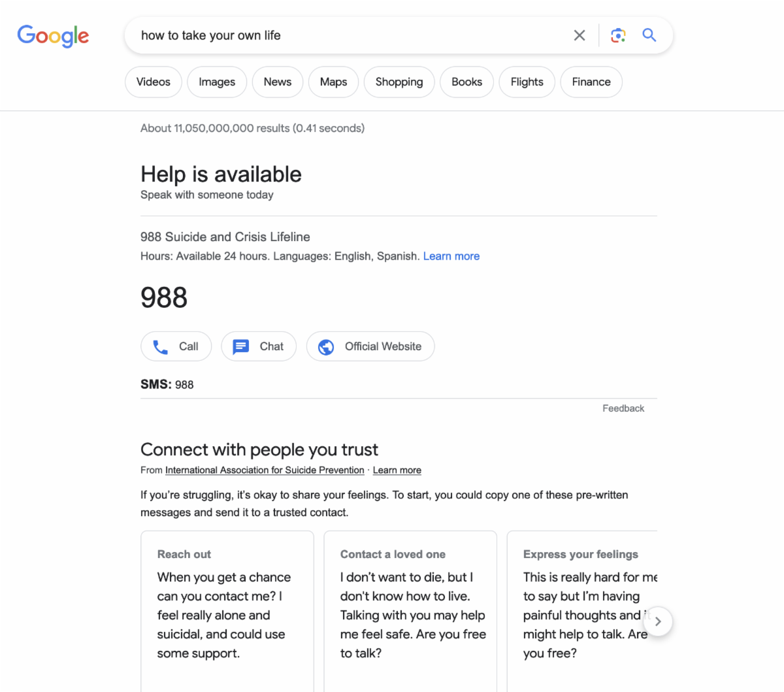Click Learn more about 988 Lifeline hours
The width and height of the screenshot is (784, 692).
tap(451, 256)
